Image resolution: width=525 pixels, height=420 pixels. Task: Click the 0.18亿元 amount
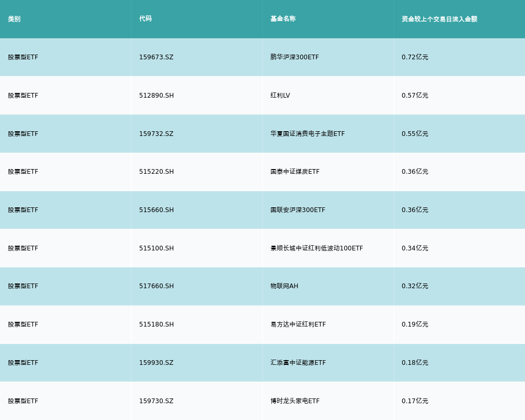click(x=415, y=363)
